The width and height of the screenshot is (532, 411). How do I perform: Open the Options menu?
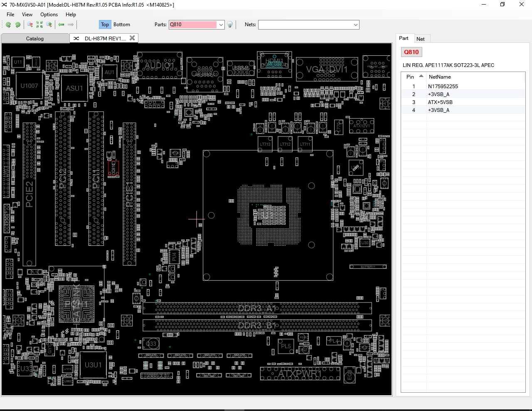pos(49,15)
